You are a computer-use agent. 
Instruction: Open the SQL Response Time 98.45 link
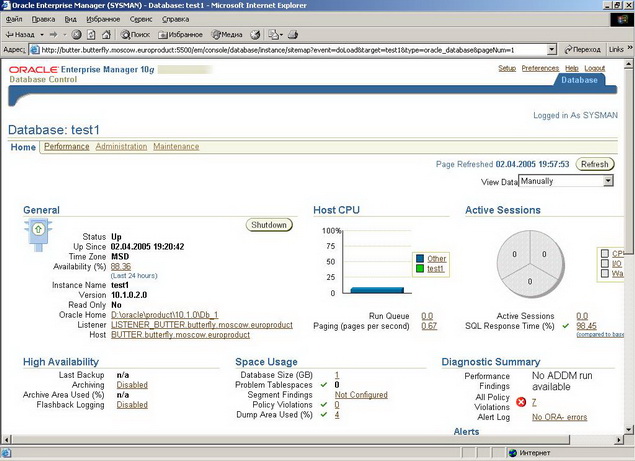(586, 326)
